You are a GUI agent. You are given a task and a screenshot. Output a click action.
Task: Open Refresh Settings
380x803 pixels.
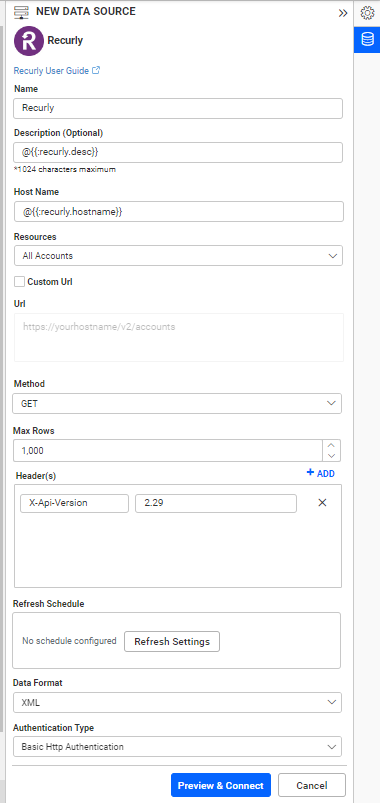pyautogui.click(x=172, y=642)
